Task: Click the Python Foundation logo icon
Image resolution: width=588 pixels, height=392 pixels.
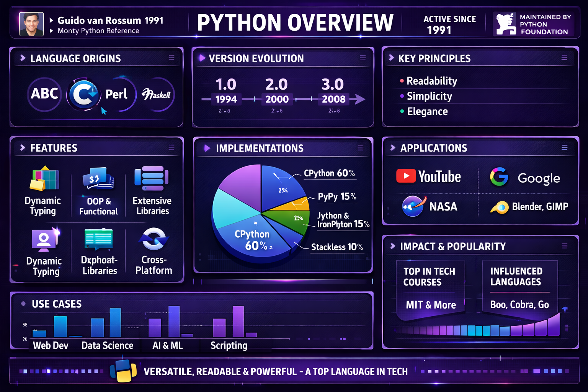Action: (506, 24)
